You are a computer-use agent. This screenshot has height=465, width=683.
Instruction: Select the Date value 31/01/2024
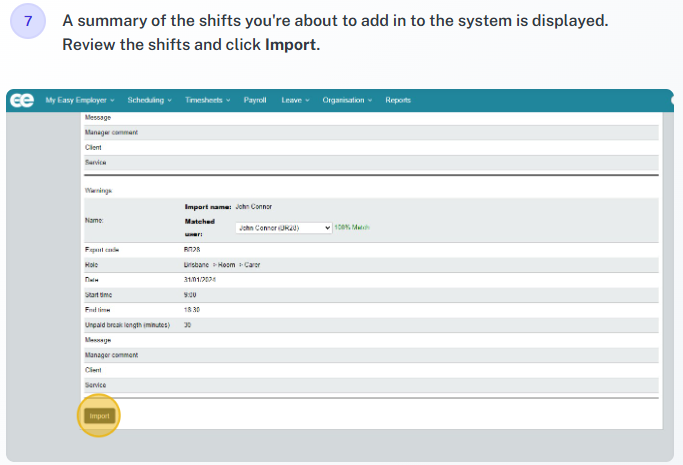click(x=199, y=280)
